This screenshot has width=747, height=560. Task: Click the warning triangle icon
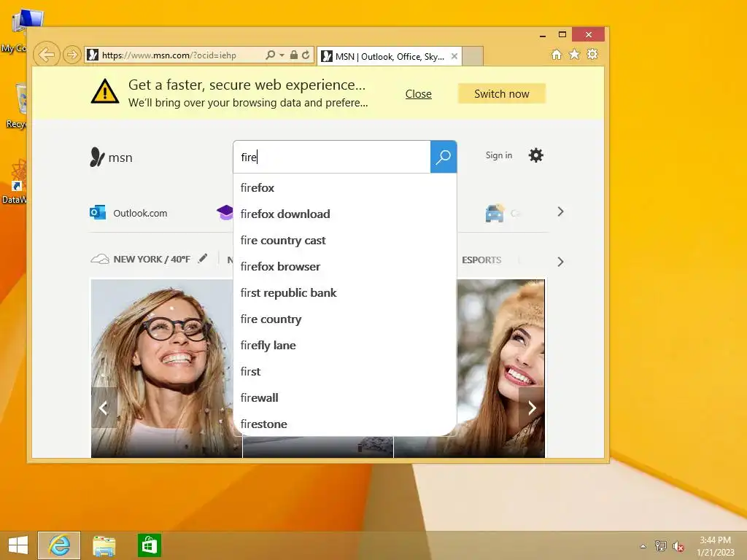[x=105, y=91]
